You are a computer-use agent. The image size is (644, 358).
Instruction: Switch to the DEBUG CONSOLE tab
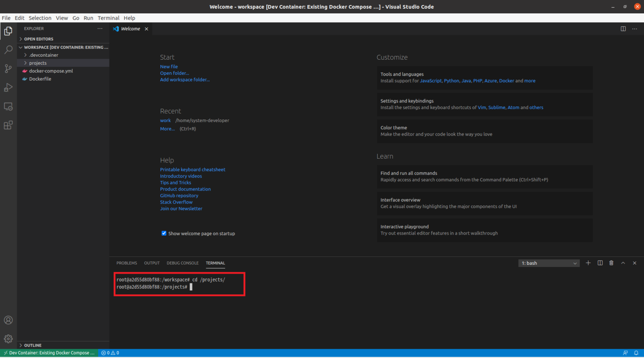coord(182,263)
